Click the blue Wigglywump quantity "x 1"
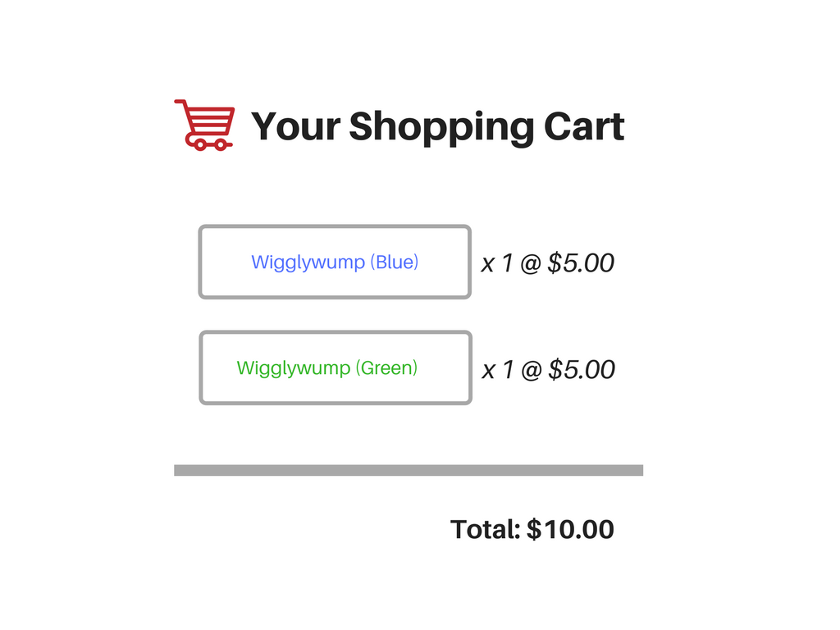 (497, 263)
